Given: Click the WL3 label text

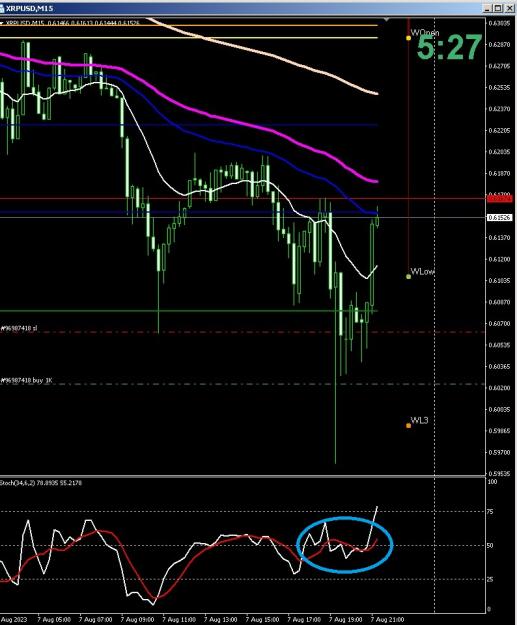Looking at the screenshot, I should (419, 420).
